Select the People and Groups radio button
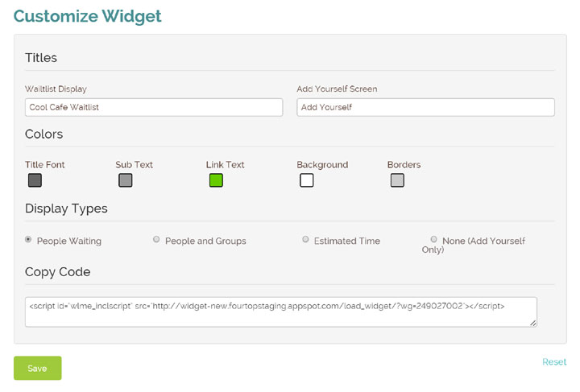 click(x=156, y=239)
